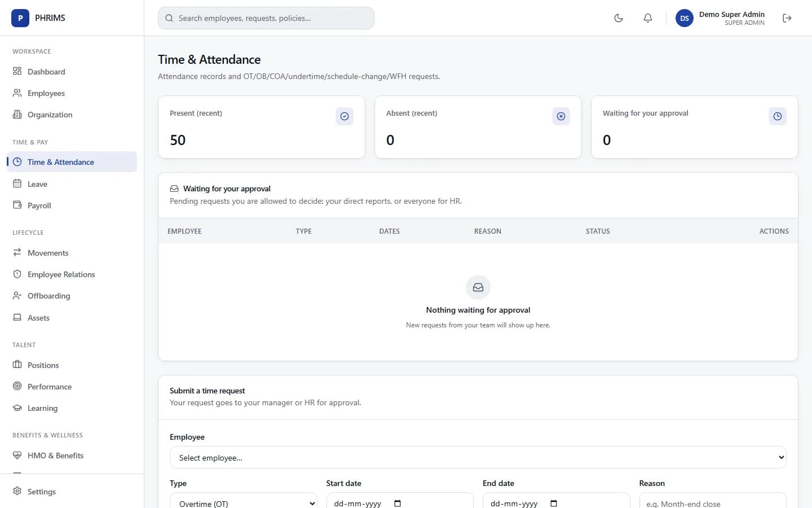Open Settings link

point(72,492)
